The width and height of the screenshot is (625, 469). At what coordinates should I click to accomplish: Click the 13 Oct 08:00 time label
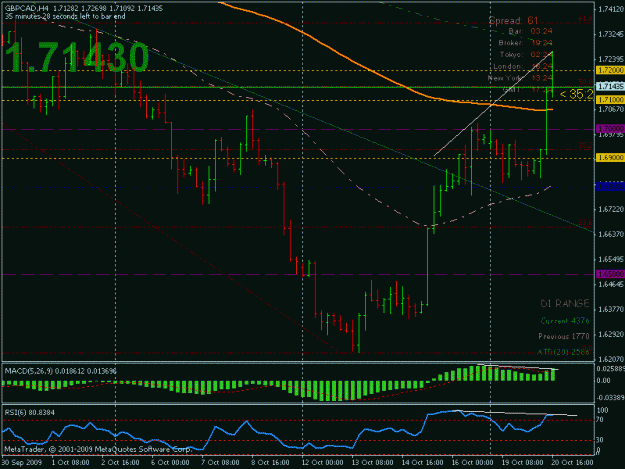point(372,462)
